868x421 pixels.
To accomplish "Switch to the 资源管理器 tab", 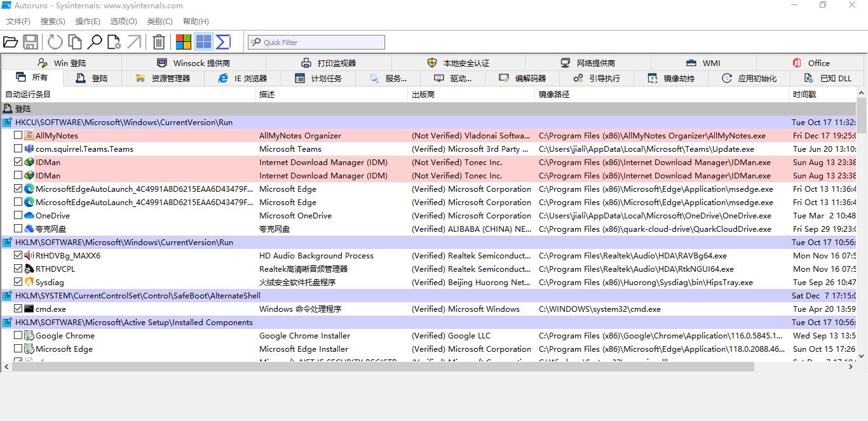I will coord(163,78).
